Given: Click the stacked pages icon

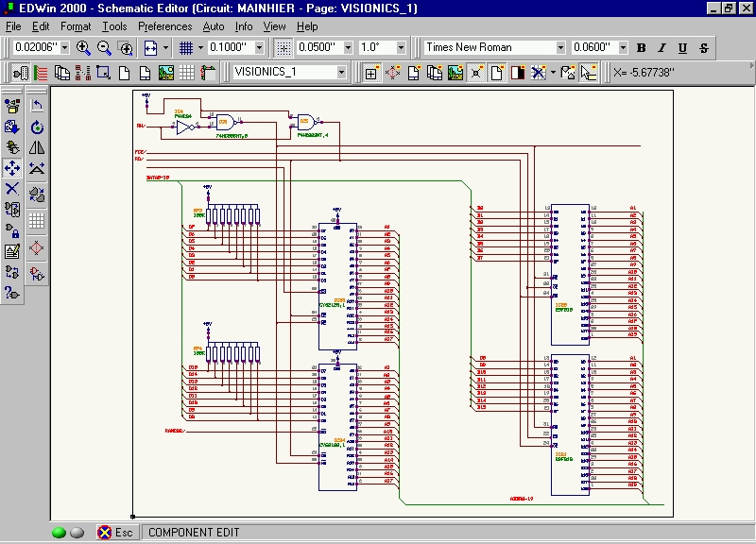Looking at the screenshot, I should (61, 73).
